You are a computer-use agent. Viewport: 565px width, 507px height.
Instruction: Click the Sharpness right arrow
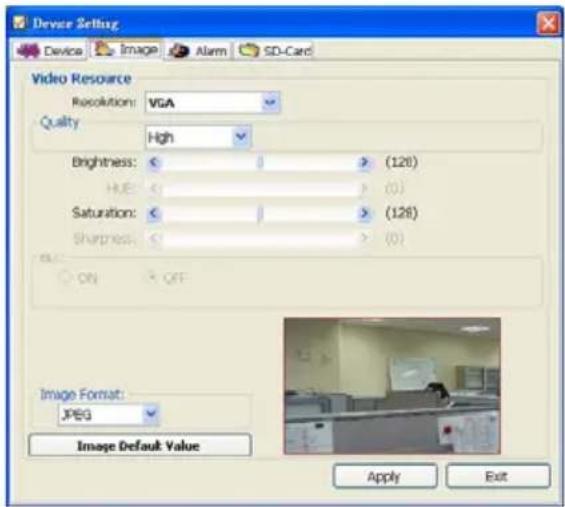364,238
